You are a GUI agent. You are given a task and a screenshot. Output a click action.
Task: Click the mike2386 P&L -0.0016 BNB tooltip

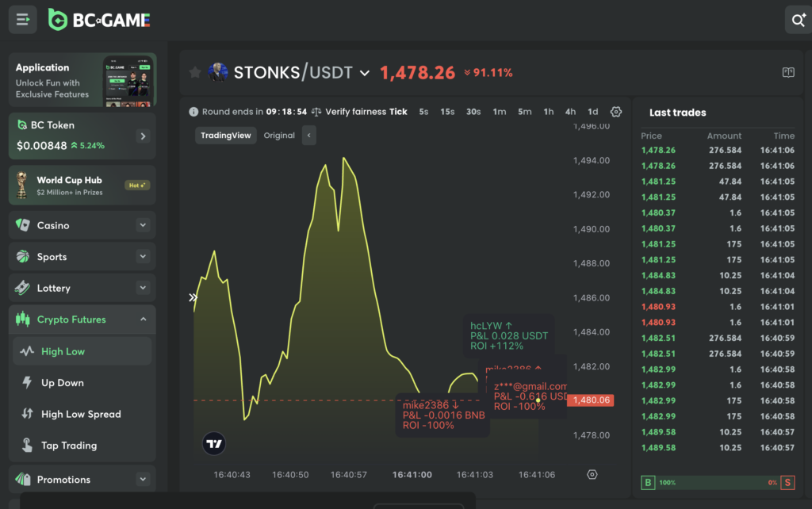[x=442, y=415]
